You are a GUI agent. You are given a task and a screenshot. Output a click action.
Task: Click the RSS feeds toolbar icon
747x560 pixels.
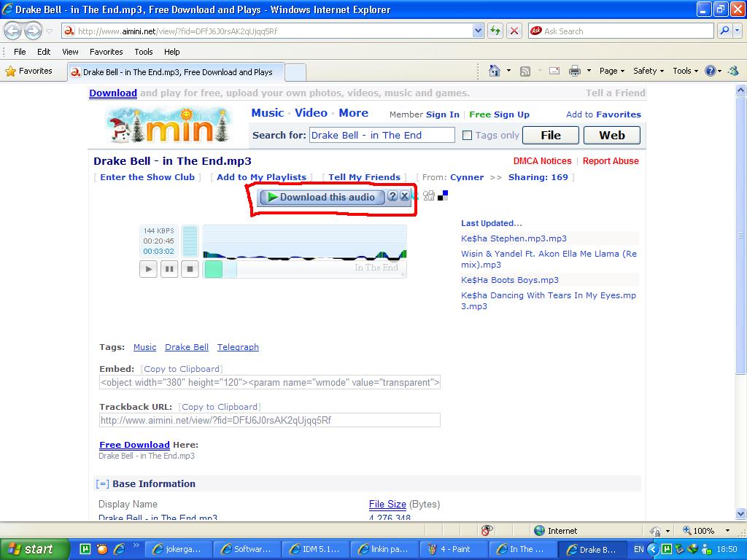point(525,71)
